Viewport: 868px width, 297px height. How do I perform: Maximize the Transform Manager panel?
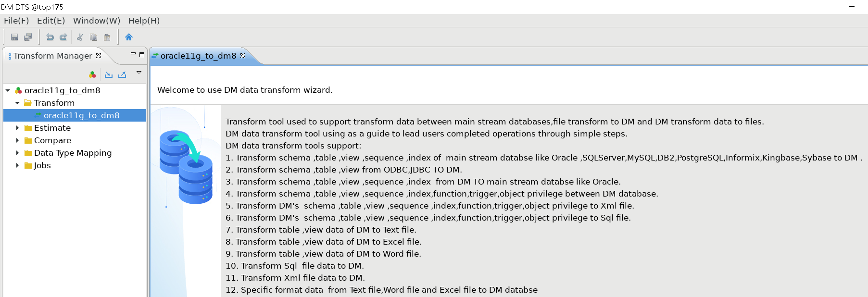[142, 55]
